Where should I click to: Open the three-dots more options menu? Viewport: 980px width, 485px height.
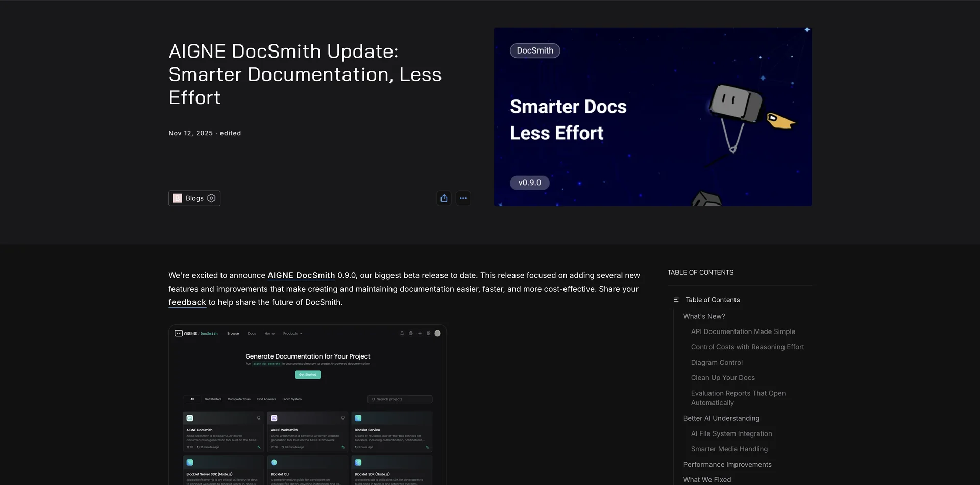(463, 198)
